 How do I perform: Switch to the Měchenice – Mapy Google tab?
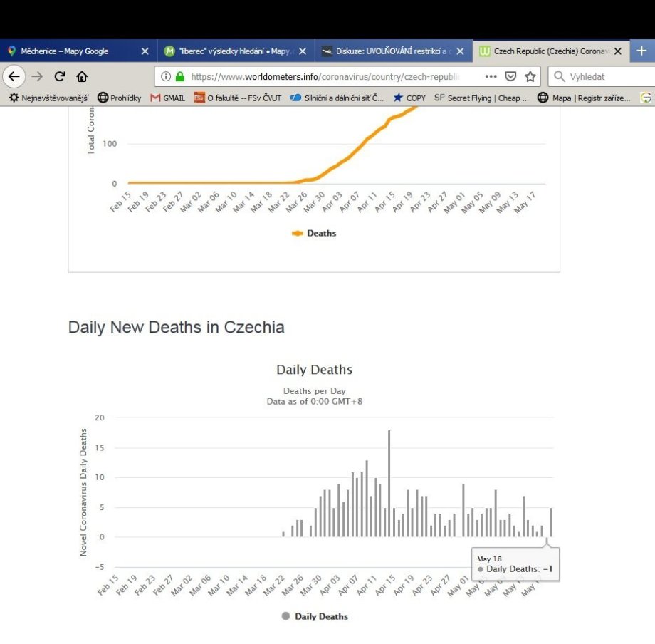click(x=64, y=51)
